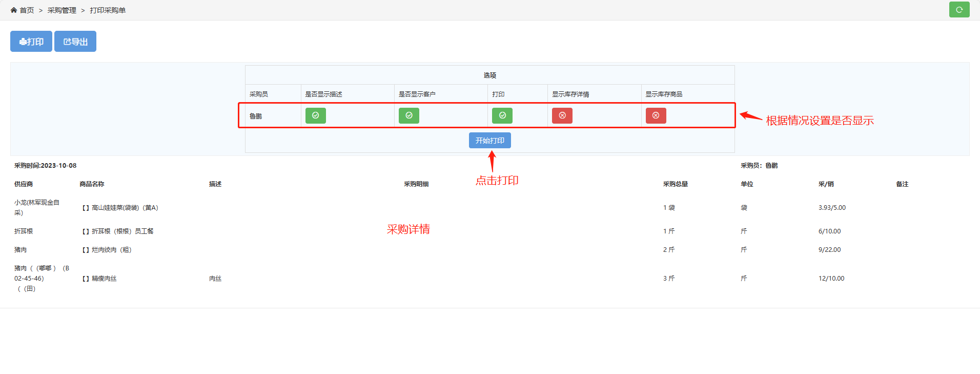Click the 打印 print button
Viewport: 980px width, 374px height.
31,42
